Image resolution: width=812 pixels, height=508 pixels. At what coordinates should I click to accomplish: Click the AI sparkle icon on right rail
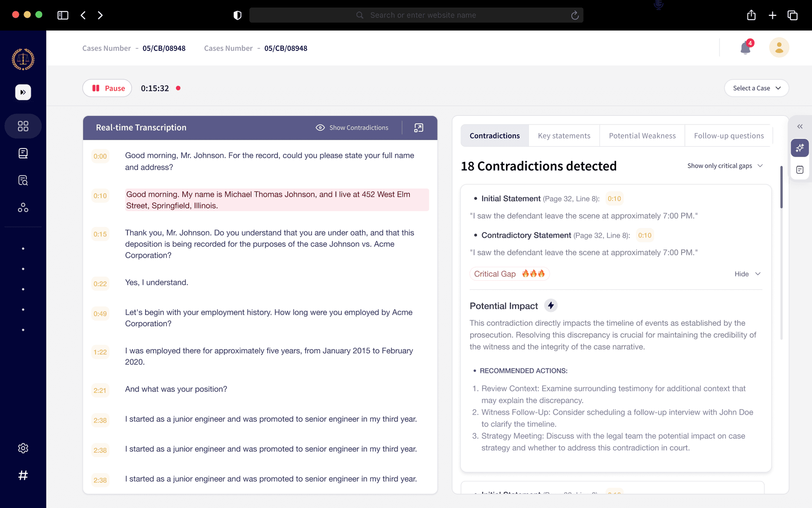point(800,148)
